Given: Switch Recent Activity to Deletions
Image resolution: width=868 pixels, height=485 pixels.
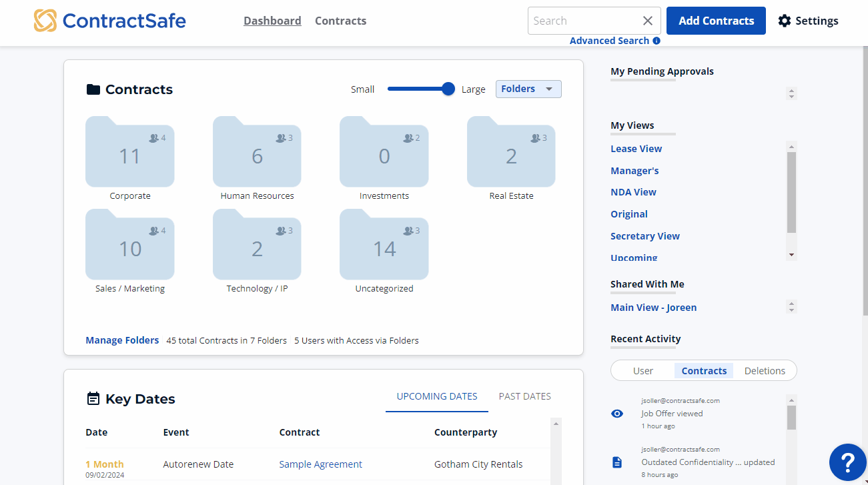Looking at the screenshot, I should point(765,371).
